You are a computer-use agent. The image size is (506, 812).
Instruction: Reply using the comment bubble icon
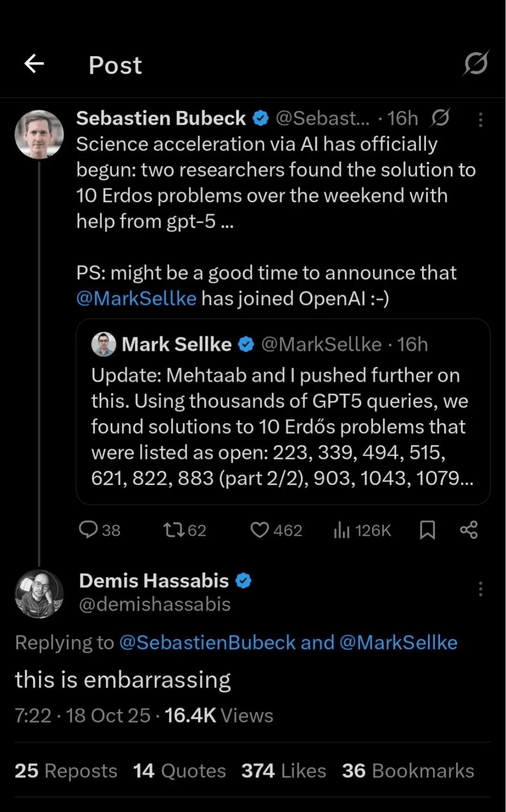(88, 530)
